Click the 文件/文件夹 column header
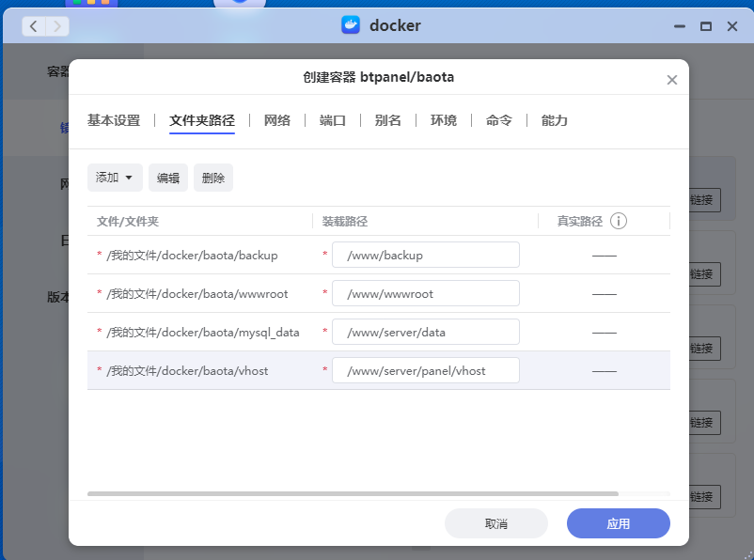The width and height of the screenshot is (754, 560). click(x=128, y=221)
